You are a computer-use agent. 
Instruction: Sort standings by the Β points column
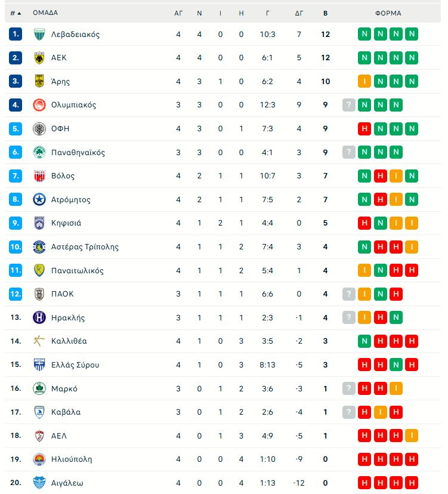(x=326, y=13)
